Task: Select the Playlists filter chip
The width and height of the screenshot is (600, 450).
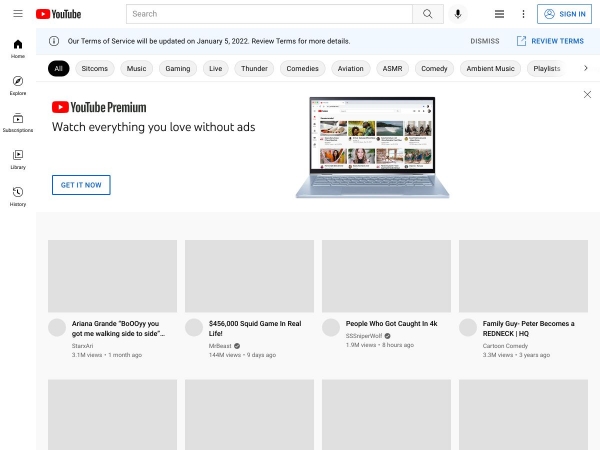Action: coord(546,68)
